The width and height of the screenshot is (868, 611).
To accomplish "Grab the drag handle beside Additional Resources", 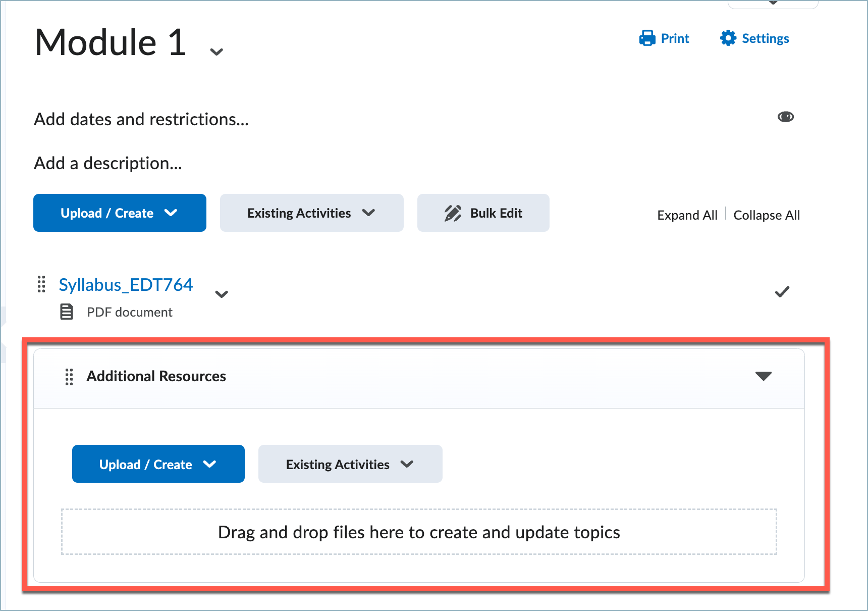I will pos(69,377).
